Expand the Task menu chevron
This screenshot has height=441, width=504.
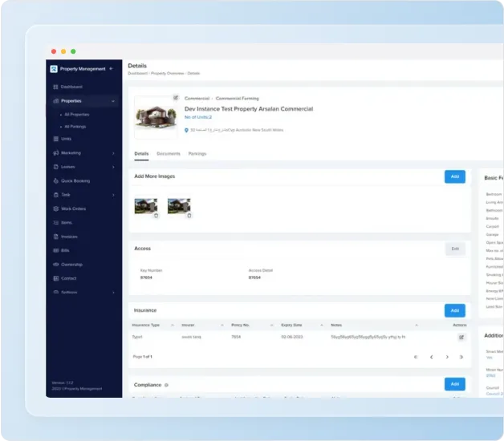click(x=113, y=195)
